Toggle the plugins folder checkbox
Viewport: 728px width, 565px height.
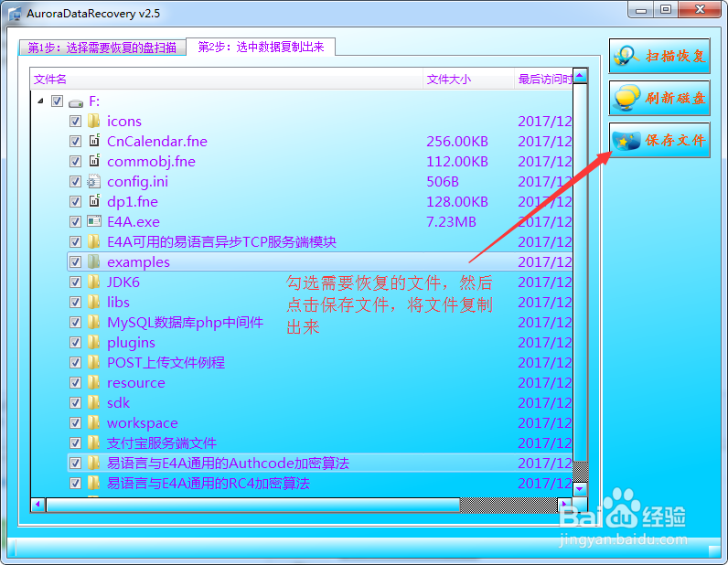(x=75, y=342)
